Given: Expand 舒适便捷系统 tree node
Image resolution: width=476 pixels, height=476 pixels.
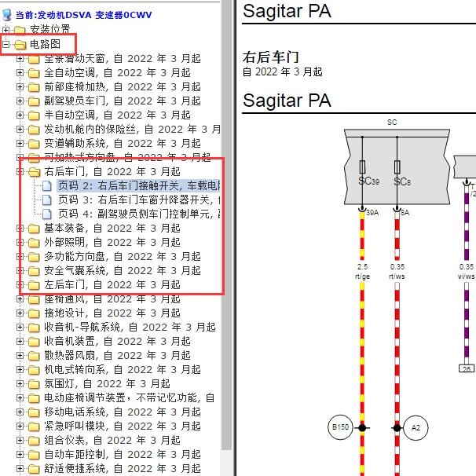Looking at the screenshot, I should pyautogui.click(x=20, y=468).
